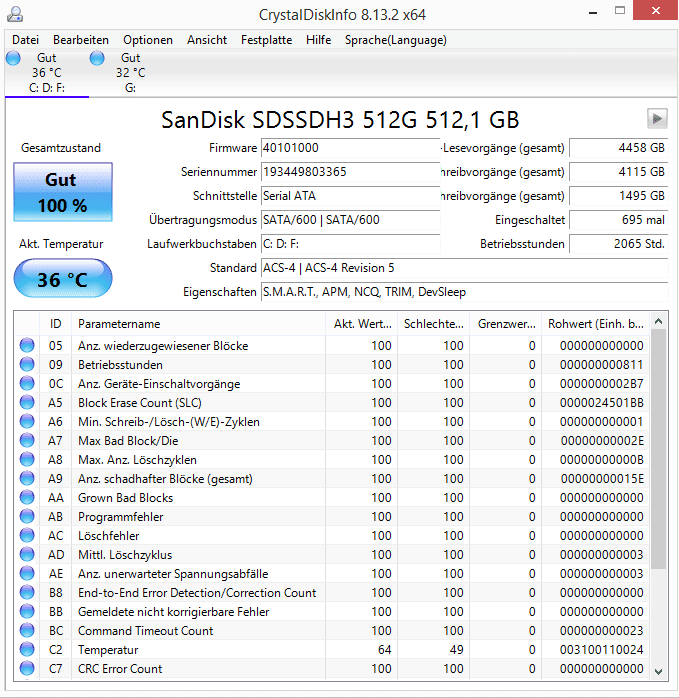This screenshot has height=698, width=679.
Task: Select the Anz. Geräte-Einschaltvorgänge row name
Action: tap(159, 384)
